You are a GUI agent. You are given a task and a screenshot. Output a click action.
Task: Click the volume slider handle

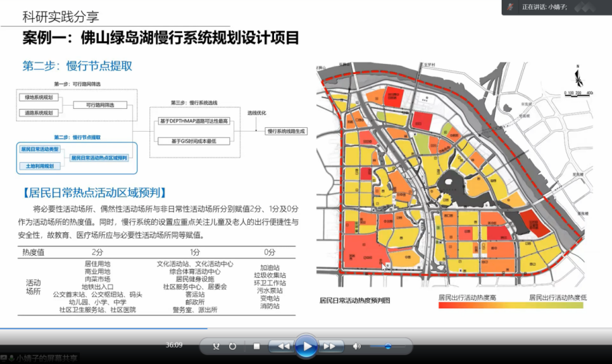387,346
